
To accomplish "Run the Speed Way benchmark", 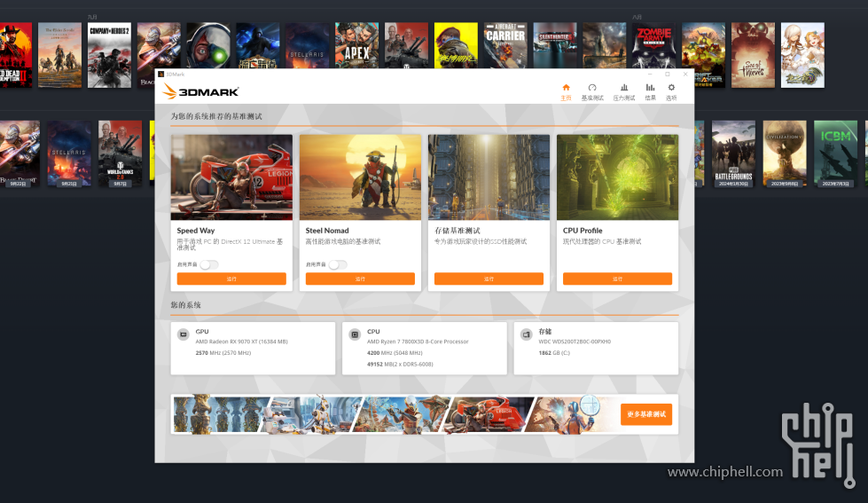I will [x=231, y=279].
